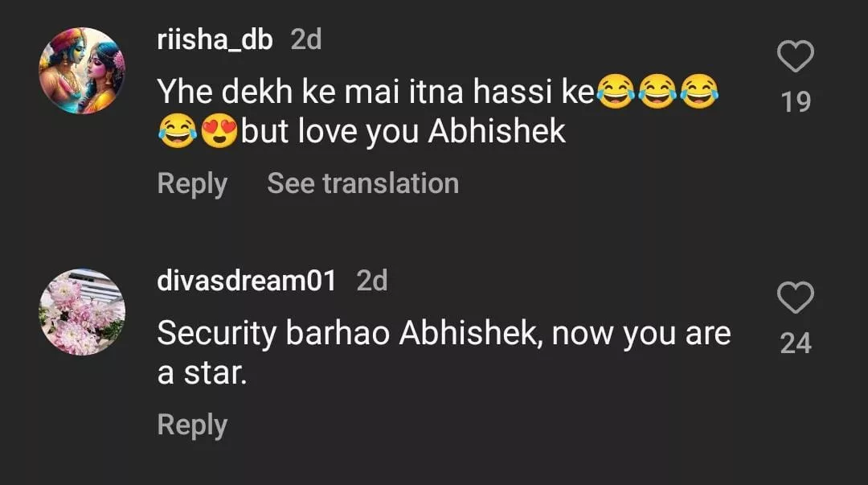Click the three laughing emojis after 'hassi ke'
The image size is (868, 485).
tap(657, 92)
